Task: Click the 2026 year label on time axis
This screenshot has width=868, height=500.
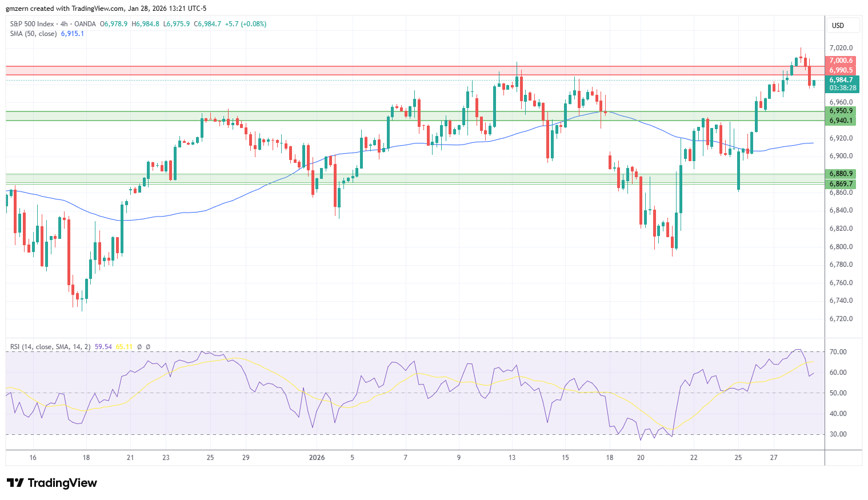Action: (x=317, y=458)
